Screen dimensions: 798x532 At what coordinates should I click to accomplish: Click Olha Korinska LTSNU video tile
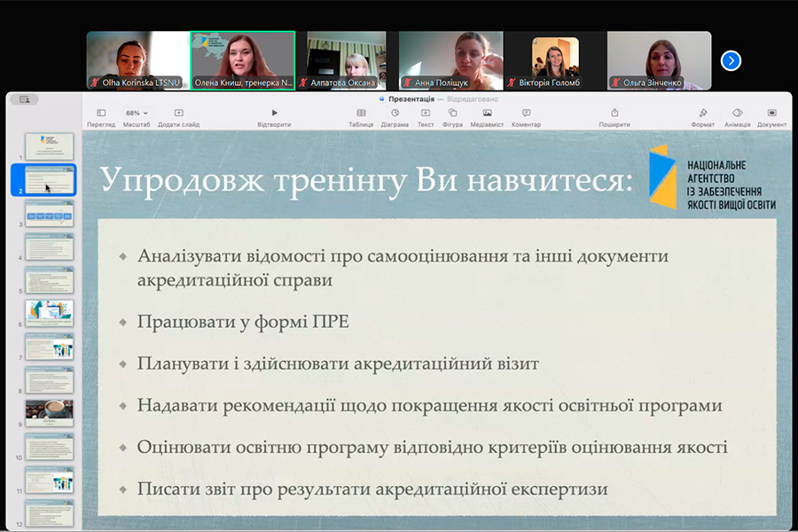138,60
